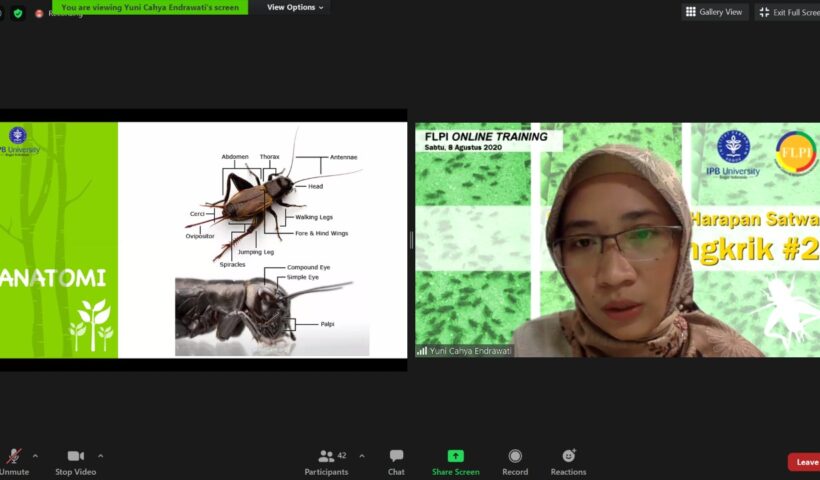Click the screen-sharing notification banner

click(x=150, y=7)
